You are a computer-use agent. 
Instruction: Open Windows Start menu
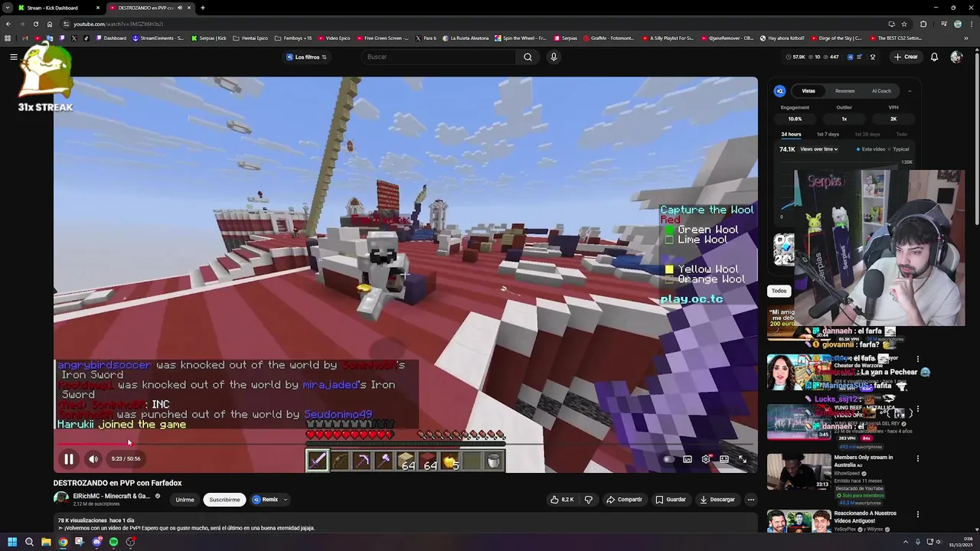tap(12, 542)
